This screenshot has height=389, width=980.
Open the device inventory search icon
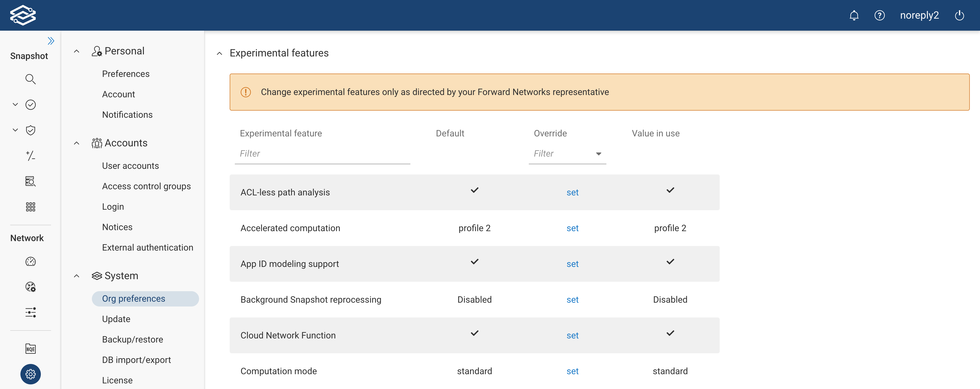[x=30, y=182]
